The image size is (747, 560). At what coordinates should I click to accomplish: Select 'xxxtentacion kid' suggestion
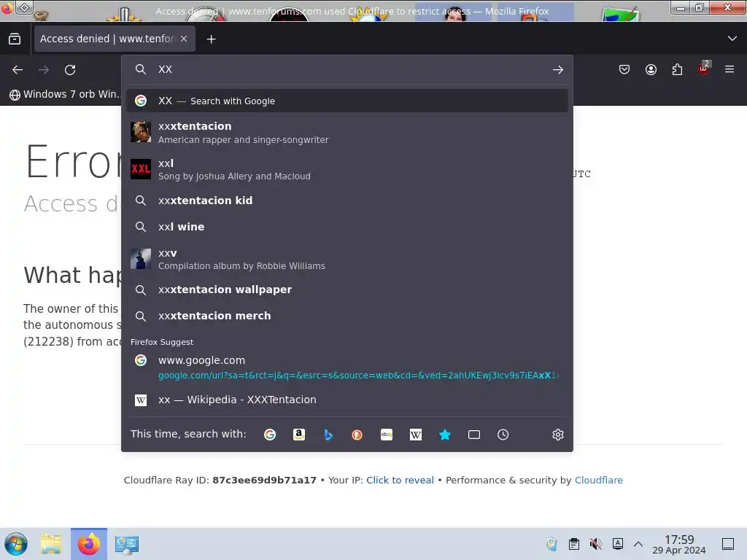(347, 201)
